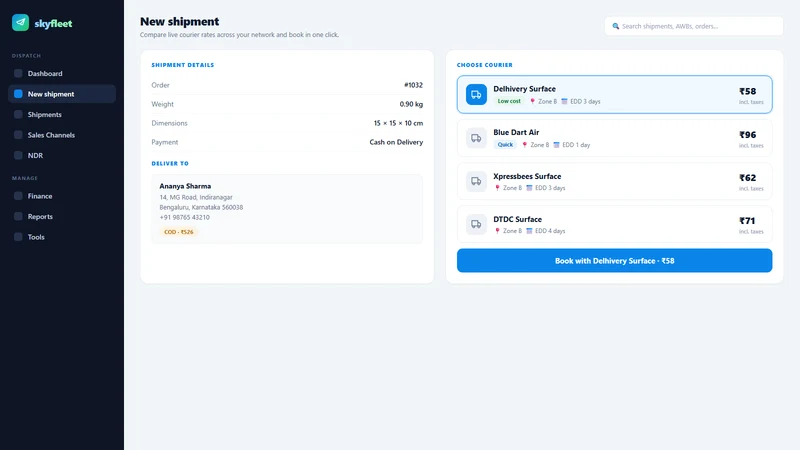
Task: Click the ₹96 price on Blue Dart
Action: coord(747,135)
